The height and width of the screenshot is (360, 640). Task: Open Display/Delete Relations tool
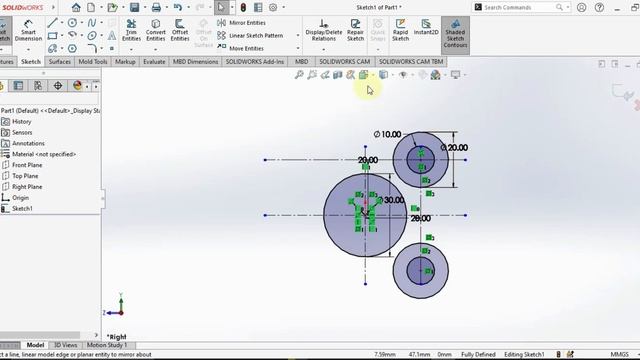(x=324, y=30)
